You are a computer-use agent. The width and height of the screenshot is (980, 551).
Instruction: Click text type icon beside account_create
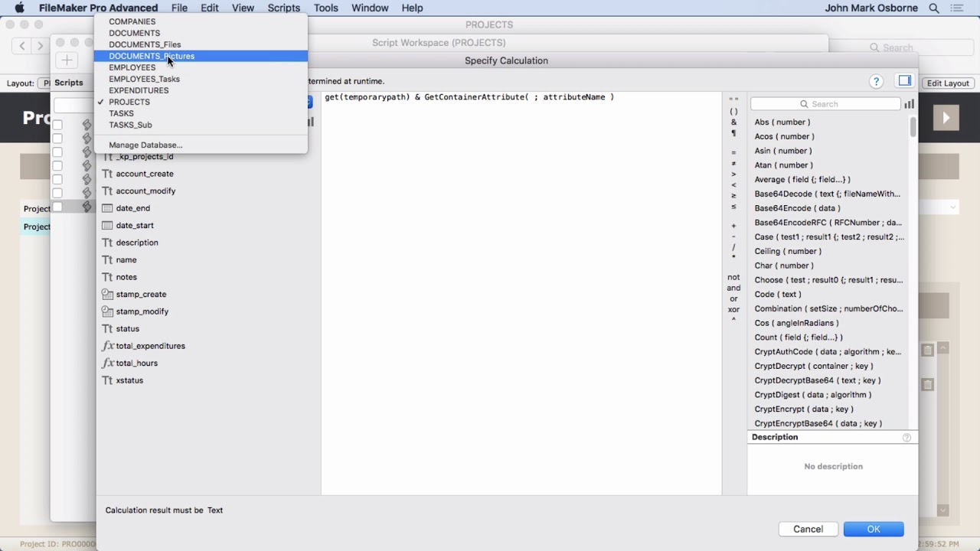tap(108, 174)
